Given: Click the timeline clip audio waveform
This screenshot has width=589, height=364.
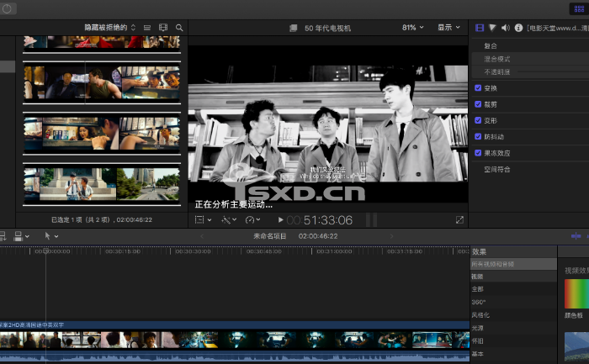Looking at the screenshot, I should (235, 357).
